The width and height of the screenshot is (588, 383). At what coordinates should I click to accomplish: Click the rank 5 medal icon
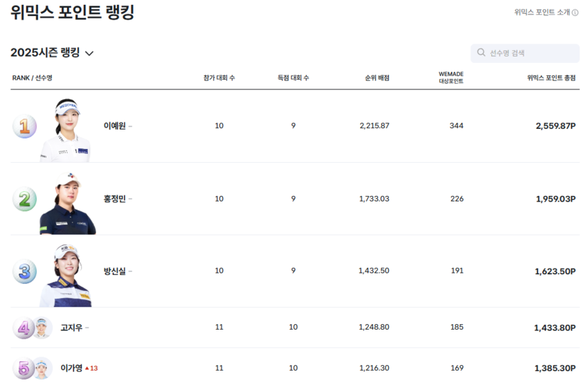point(23,368)
